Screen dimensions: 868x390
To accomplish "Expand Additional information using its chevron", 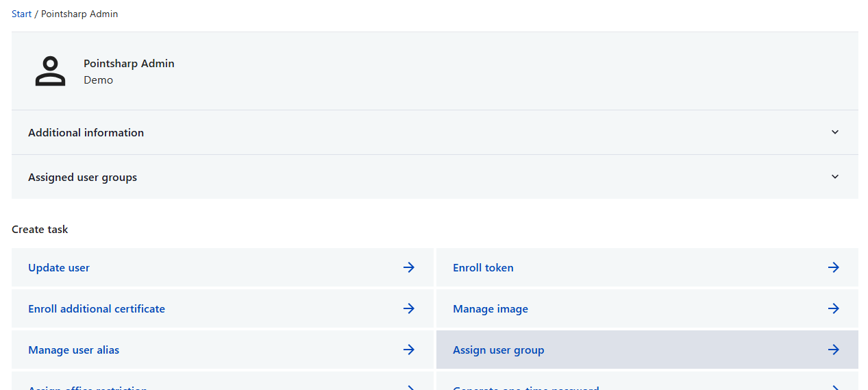I will click(835, 132).
